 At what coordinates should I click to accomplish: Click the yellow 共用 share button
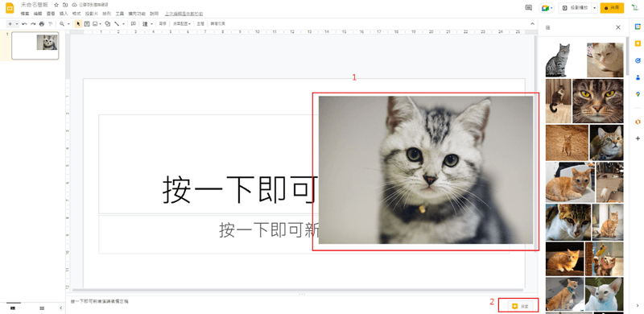point(612,8)
